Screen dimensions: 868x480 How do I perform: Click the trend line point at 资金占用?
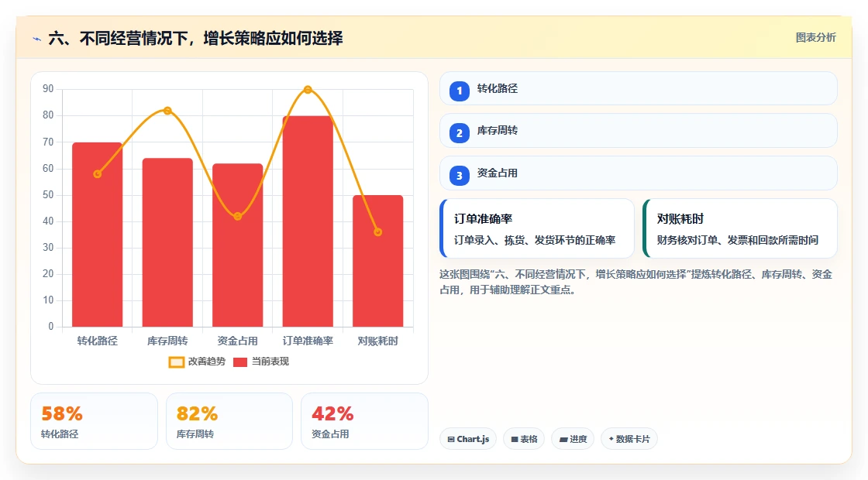tap(237, 216)
